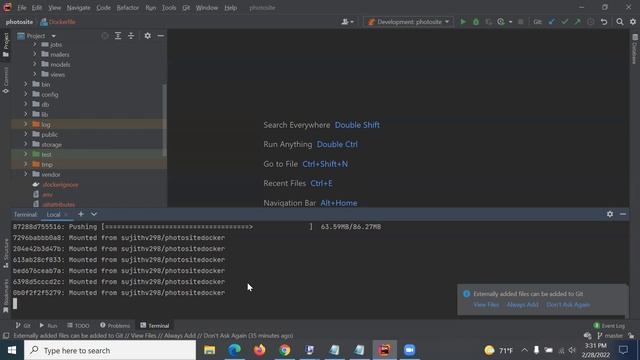Select the .dockerignore file
The image size is (640, 360).
click(60, 184)
